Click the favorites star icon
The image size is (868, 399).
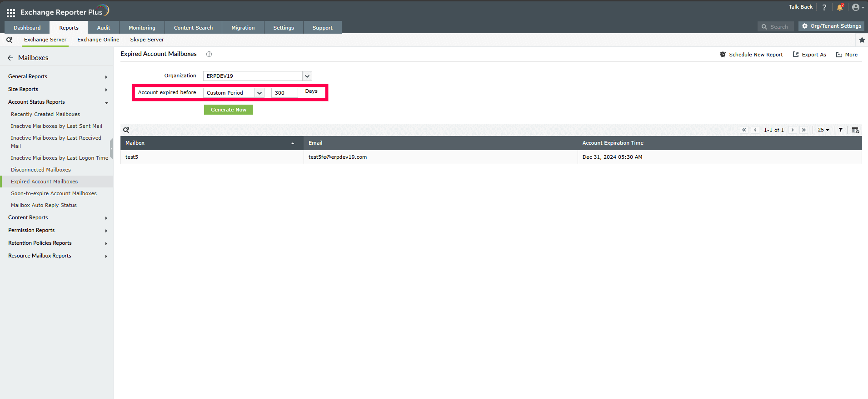click(x=862, y=40)
